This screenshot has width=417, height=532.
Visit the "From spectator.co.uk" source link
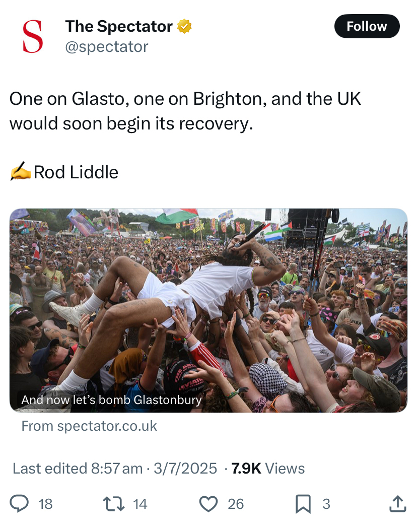89,426
